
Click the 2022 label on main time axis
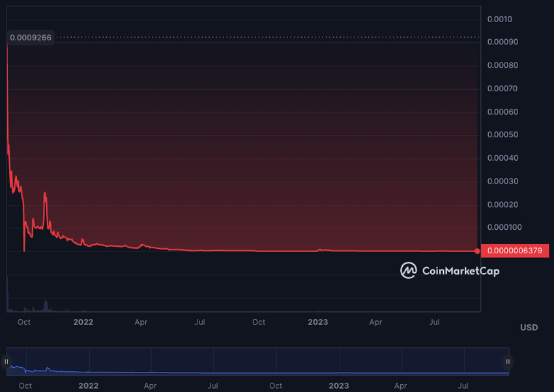coord(83,322)
